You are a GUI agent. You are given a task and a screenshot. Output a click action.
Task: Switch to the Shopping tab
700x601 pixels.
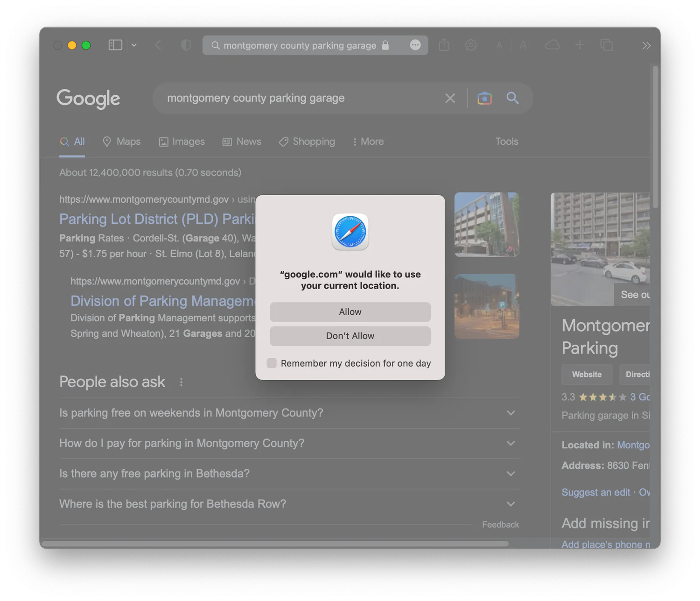click(307, 141)
